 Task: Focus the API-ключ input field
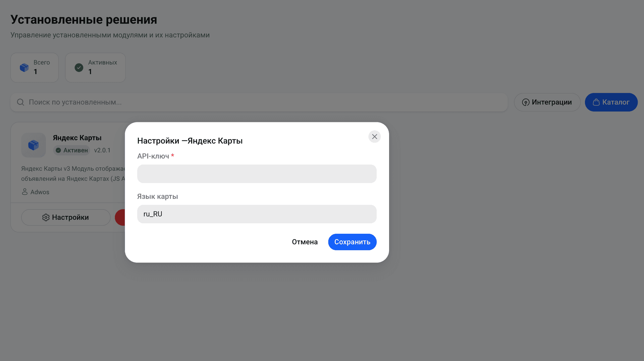pos(257,174)
